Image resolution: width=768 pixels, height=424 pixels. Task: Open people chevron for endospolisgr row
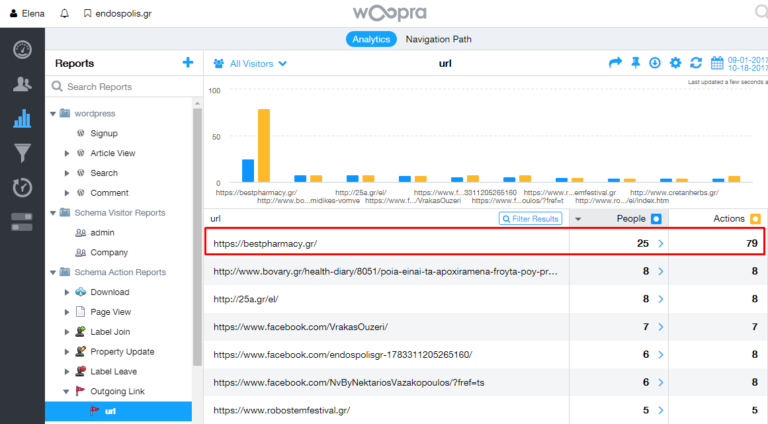pos(661,354)
